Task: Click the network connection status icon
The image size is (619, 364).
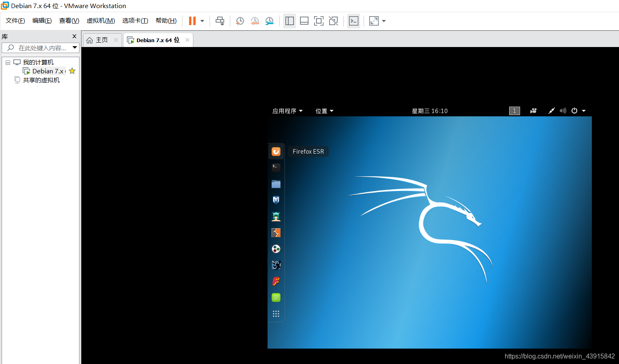Action: point(551,111)
